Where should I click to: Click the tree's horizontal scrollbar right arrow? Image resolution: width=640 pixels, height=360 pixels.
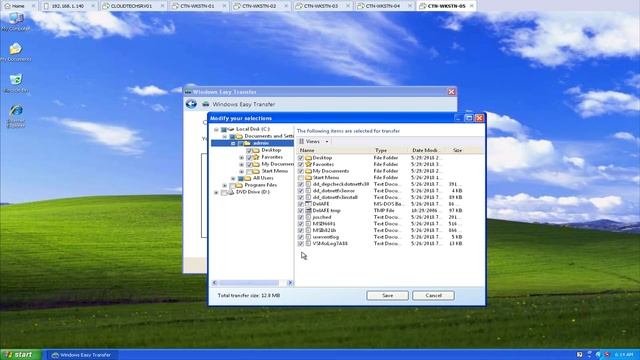290,283
